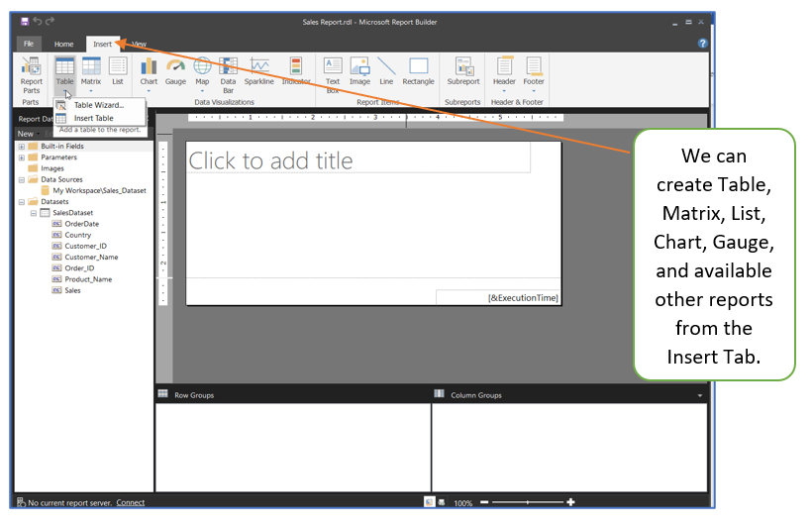Select the Rectangle report item
The height and width of the screenshot is (526, 812).
[418, 70]
